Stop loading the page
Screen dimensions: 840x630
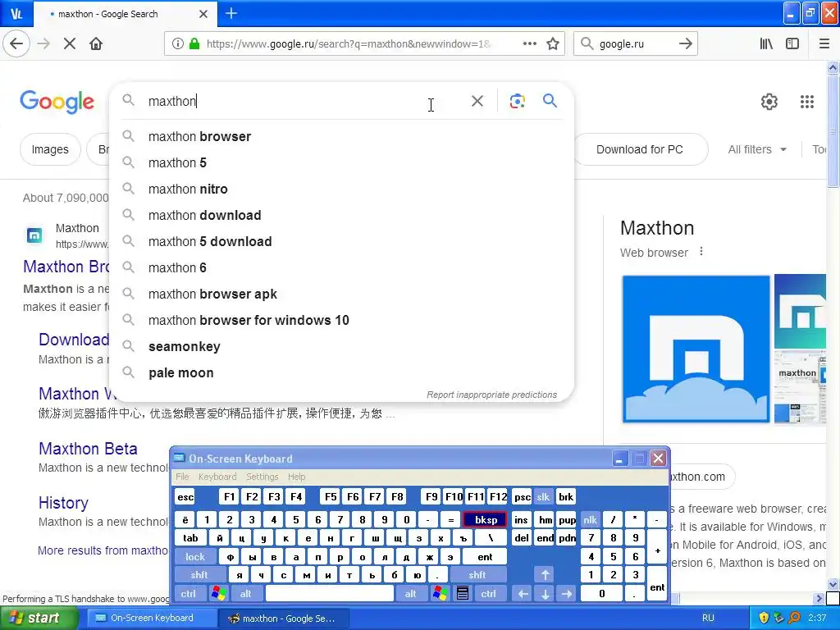70,44
